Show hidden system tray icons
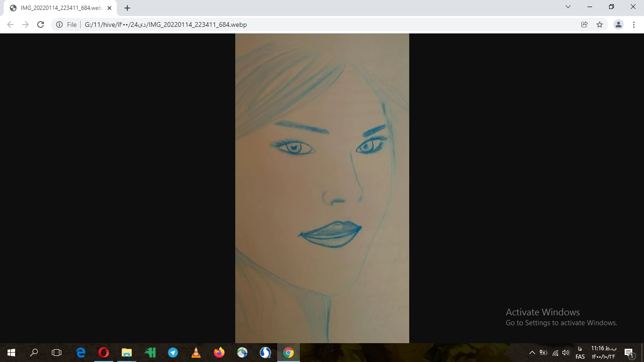Screen dimensions: 644x362 pos(532,353)
